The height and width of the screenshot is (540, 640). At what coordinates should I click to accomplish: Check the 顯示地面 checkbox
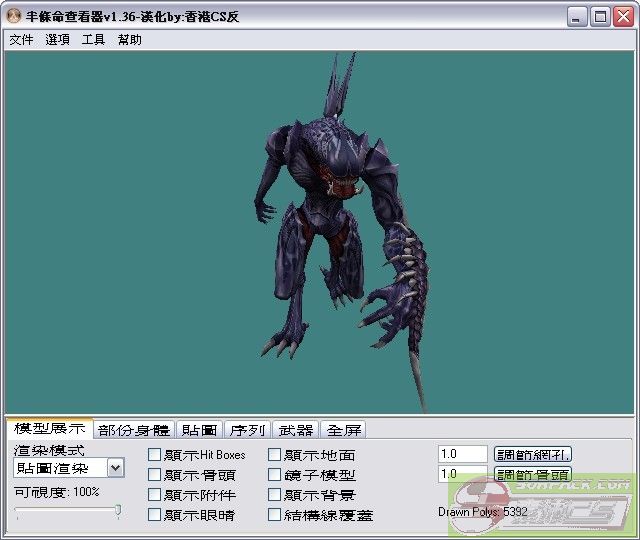275,455
